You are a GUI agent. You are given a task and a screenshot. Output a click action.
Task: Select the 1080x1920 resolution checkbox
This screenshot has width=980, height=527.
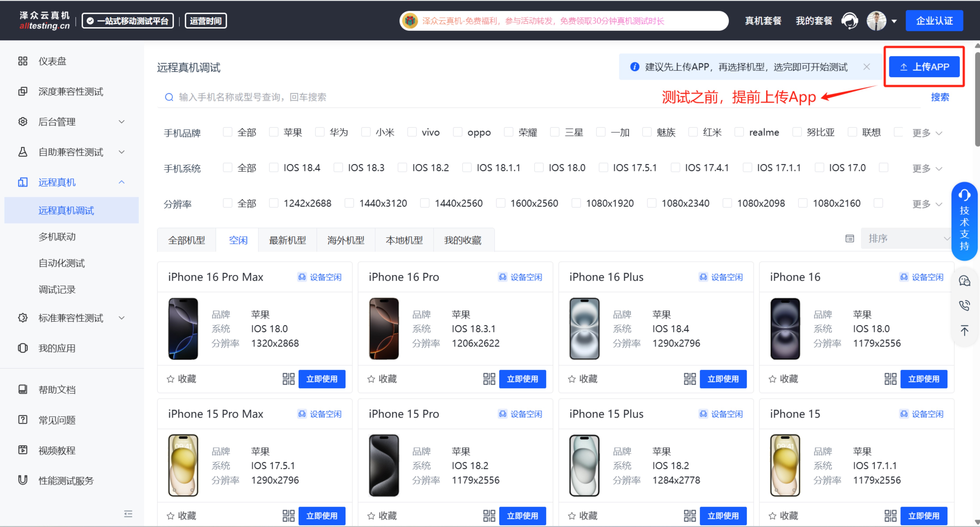576,203
